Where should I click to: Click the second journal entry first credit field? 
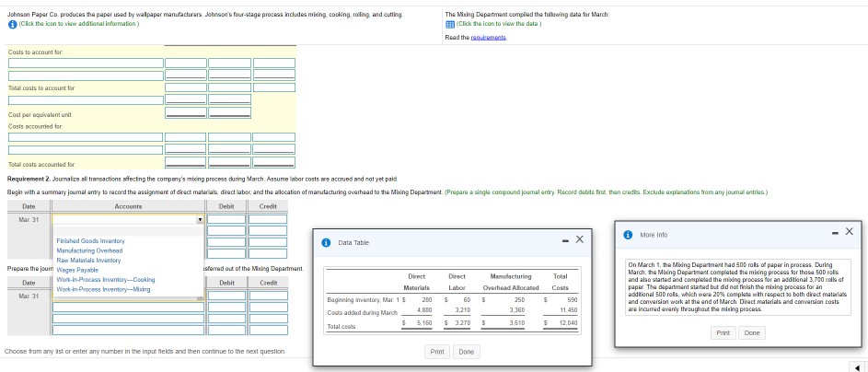pos(268,296)
